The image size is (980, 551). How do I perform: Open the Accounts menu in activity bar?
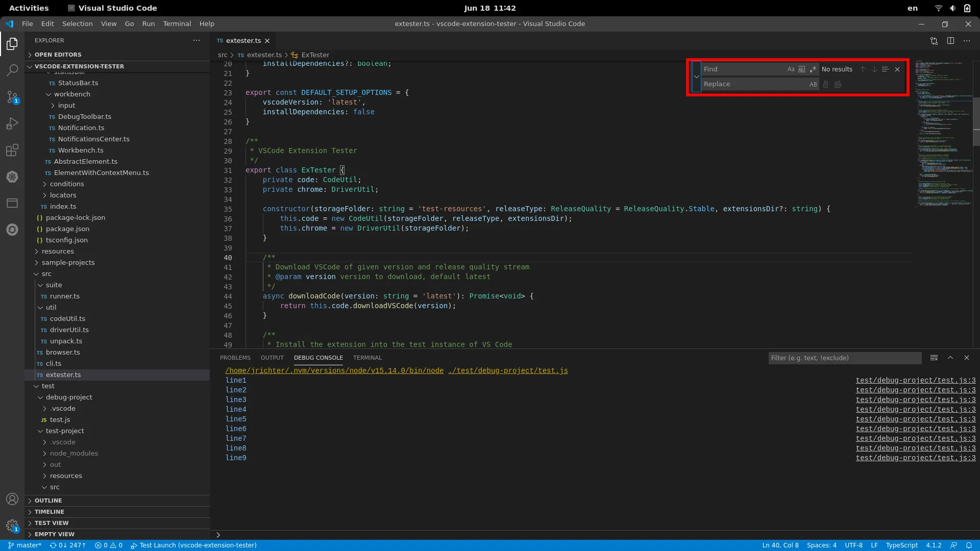point(12,499)
